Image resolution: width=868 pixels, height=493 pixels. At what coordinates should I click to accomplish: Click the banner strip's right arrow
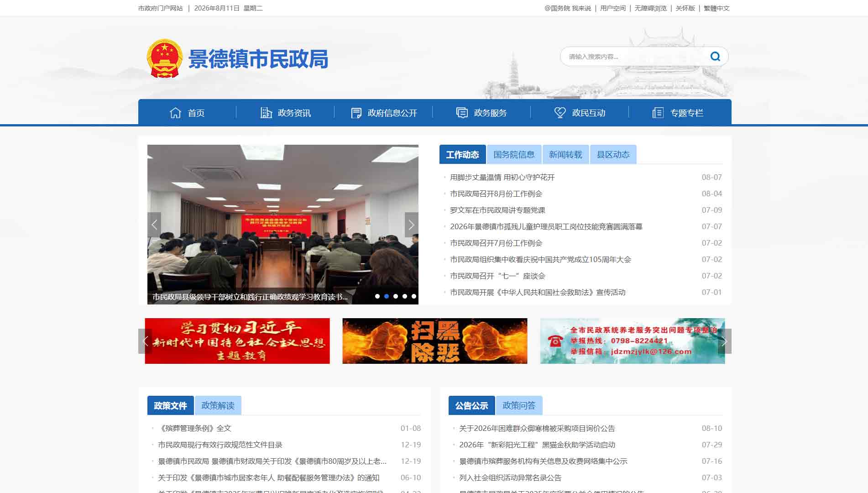tap(724, 341)
